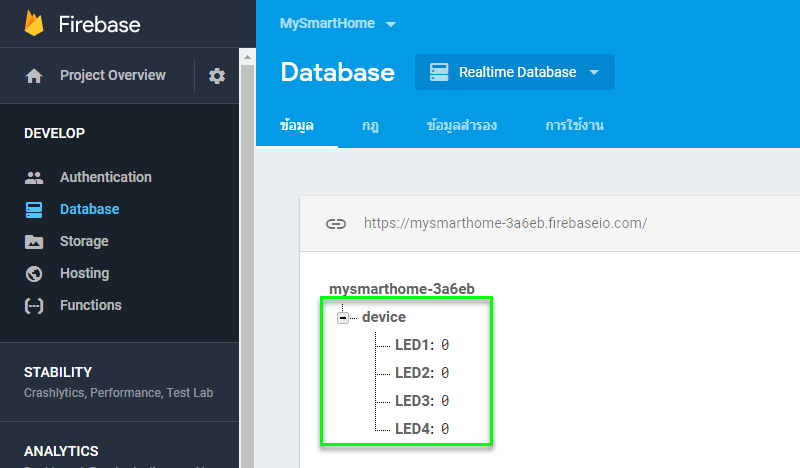Click the Storage folder icon
800x468 pixels.
pyautogui.click(x=34, y=242)
